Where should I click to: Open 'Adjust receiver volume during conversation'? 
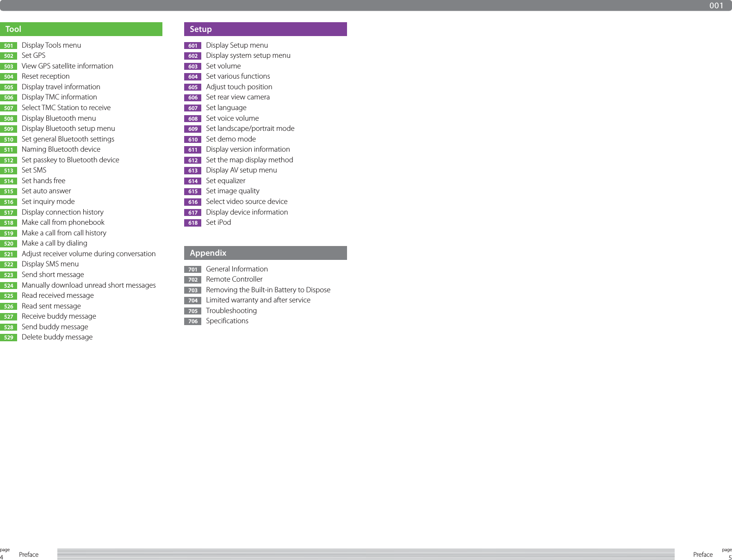[x=89, y=254]
